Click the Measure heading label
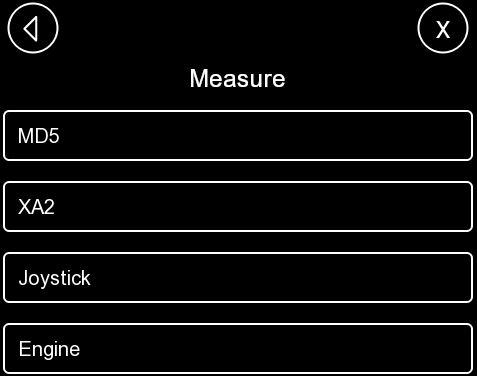This screenshot has width=477, height=376. click(x=237, y=79)
